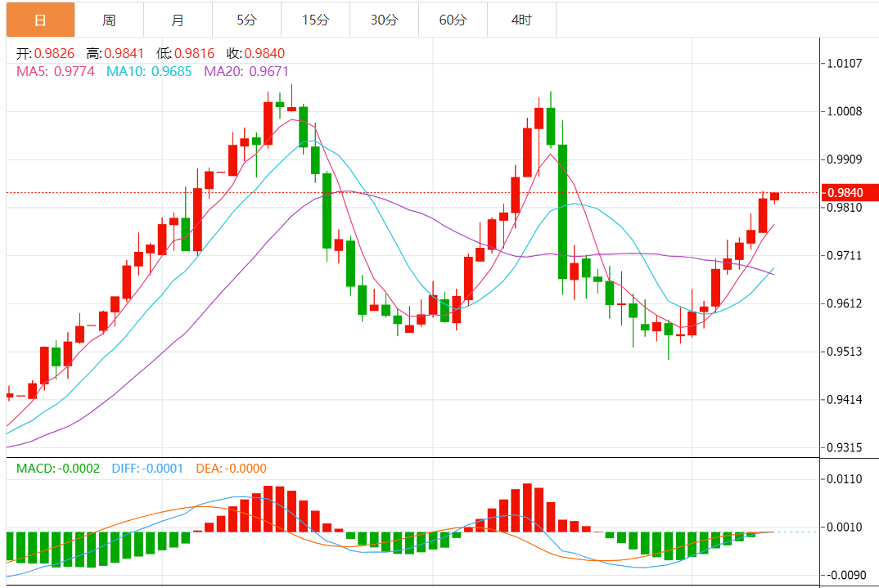The height and width of the screenshot is (588, 879).
Task: Switch to the 月 monthly tab
Action: coord(178,20)
